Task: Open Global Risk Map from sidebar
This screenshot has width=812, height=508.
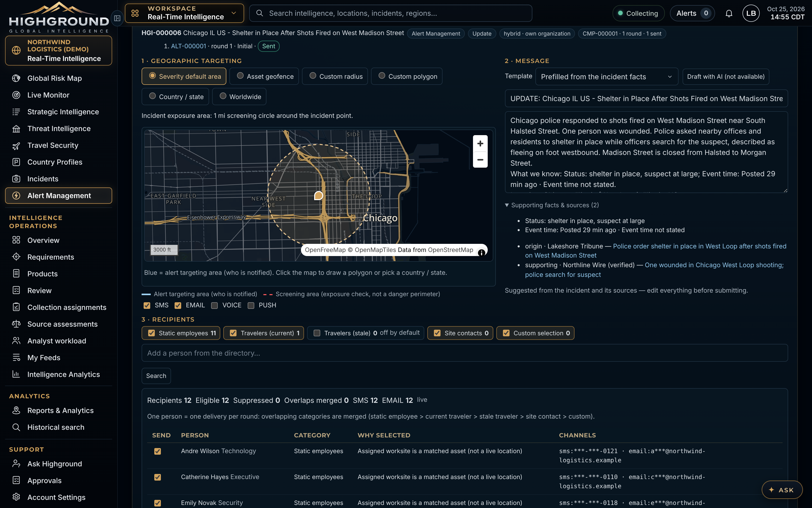Action: pos(59,78)
